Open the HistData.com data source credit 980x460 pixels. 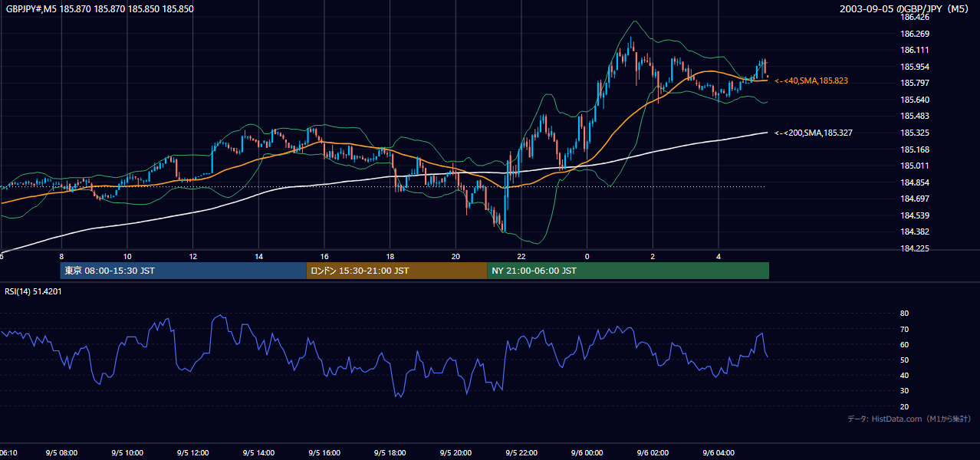tap(909, 419)
